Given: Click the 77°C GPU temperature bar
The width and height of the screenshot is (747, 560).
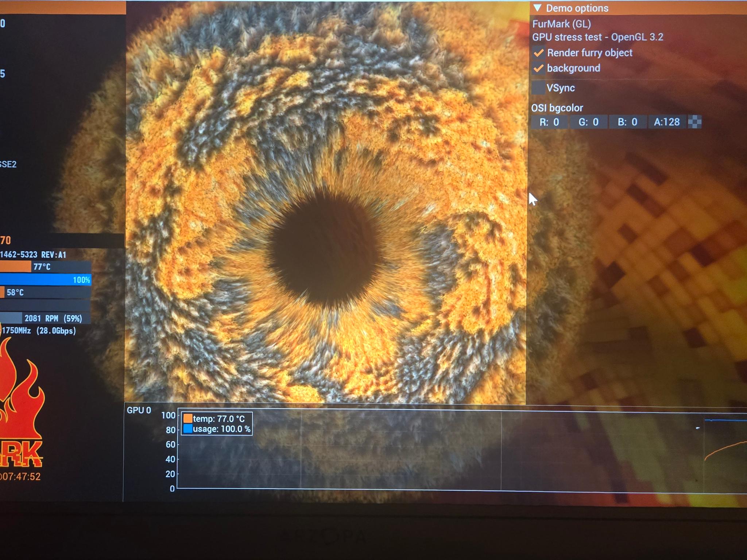Looking at the screenshot, I should coord(46,267).
